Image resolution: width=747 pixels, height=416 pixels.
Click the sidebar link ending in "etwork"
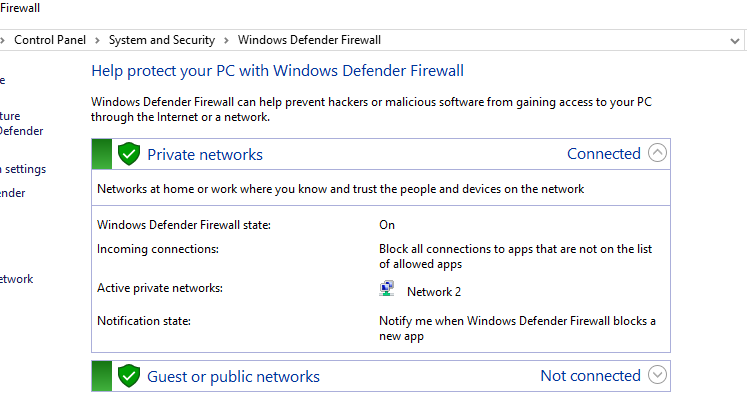[17, 279]
